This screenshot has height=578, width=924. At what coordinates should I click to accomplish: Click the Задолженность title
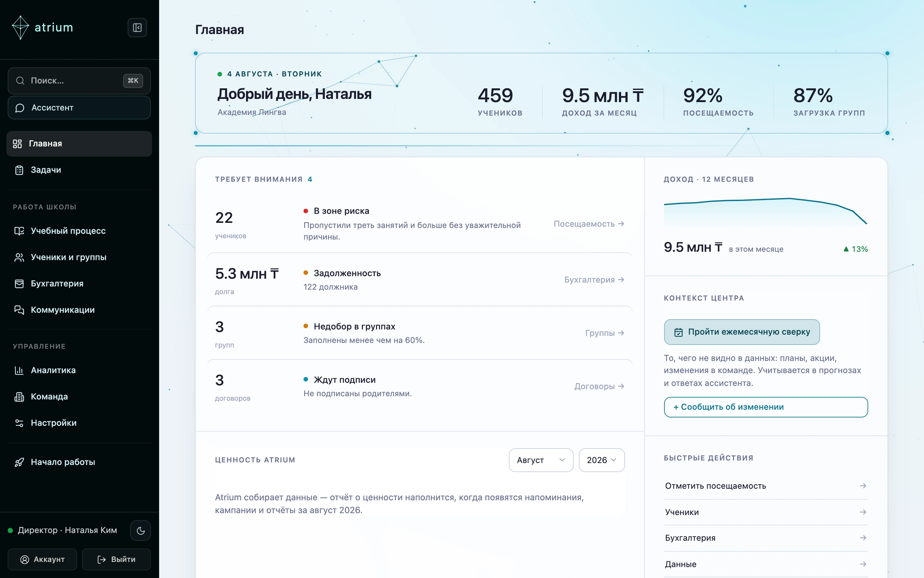[x=347, y=273]
